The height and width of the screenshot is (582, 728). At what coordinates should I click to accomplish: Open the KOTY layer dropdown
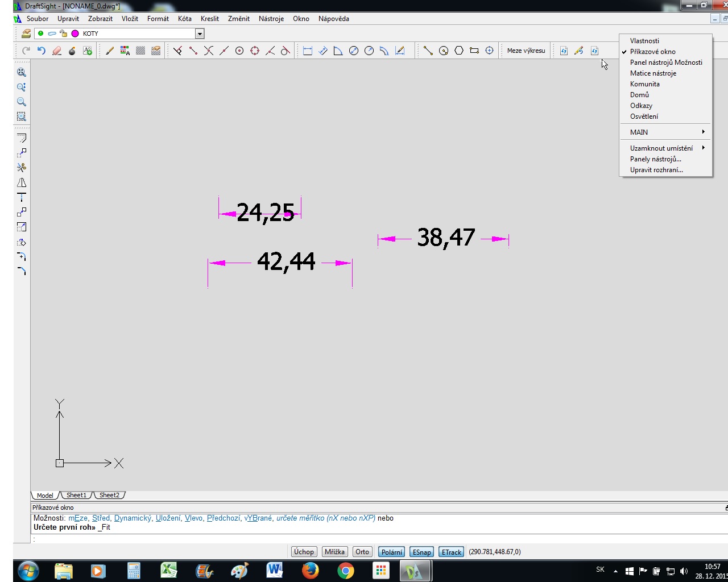tap(199, 34)
